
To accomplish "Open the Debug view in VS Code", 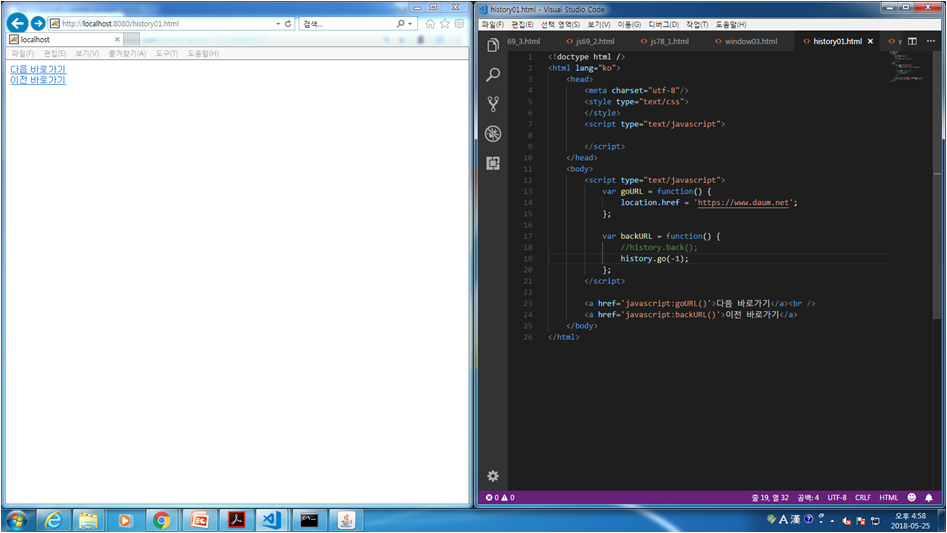I will 493,133.
